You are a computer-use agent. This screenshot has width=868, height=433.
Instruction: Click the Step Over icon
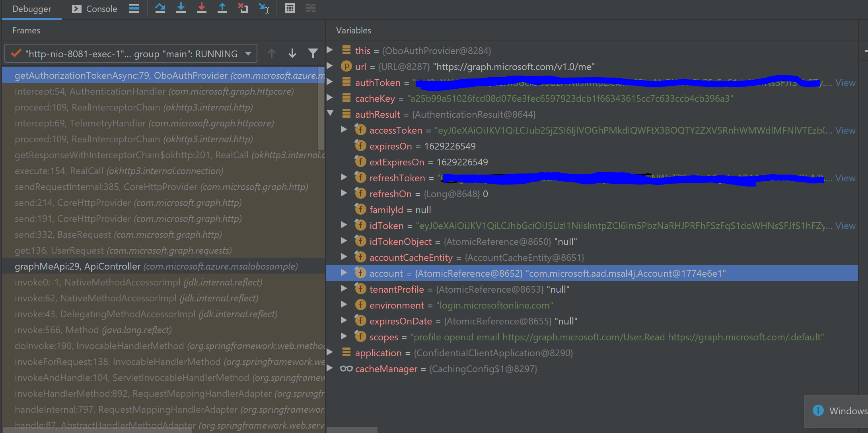[160, 8]
